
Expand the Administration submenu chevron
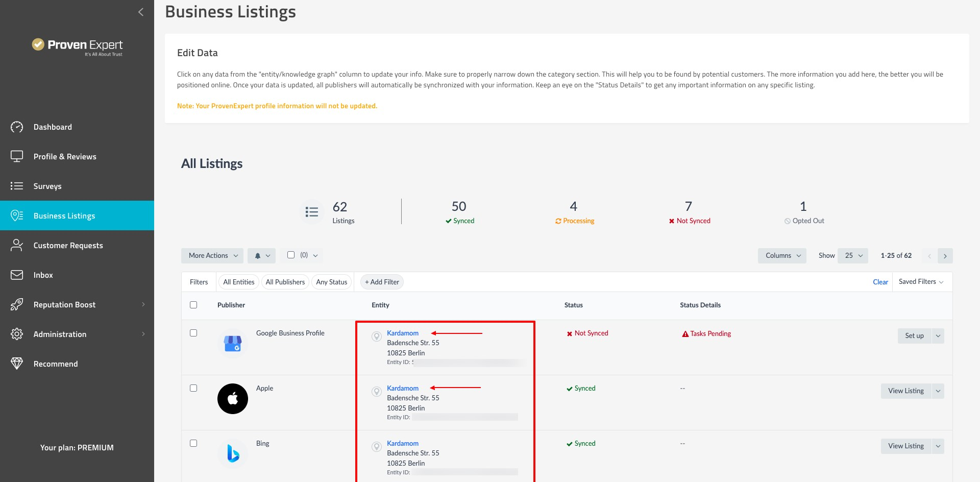[x=143, y=334]
